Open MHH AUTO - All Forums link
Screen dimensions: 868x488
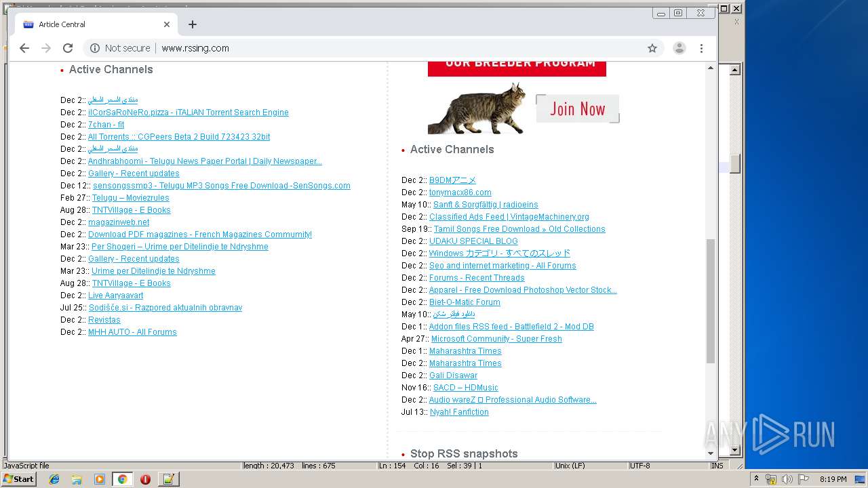[132, 332]
